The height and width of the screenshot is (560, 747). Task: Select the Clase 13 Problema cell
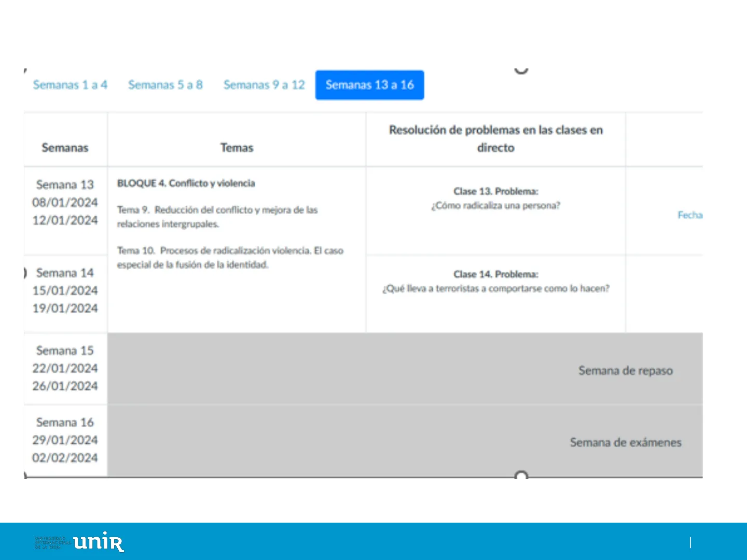point(495,199)
